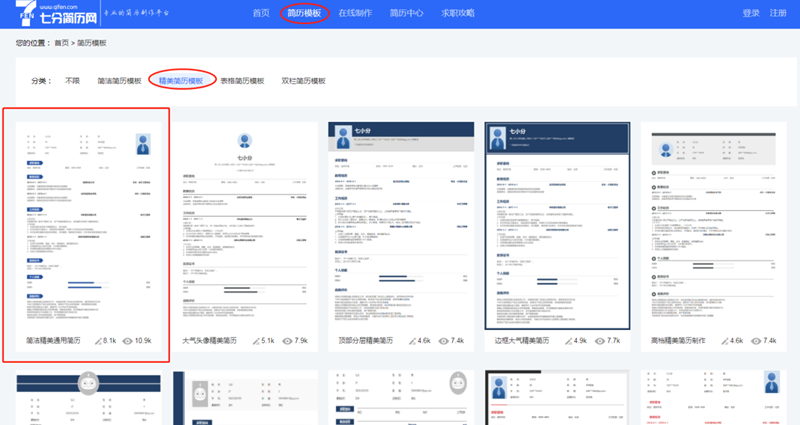The width and height of the screenshot is (800, 425).
Task: Open the 简历模板 navigation tab
Action: point(304,13)
